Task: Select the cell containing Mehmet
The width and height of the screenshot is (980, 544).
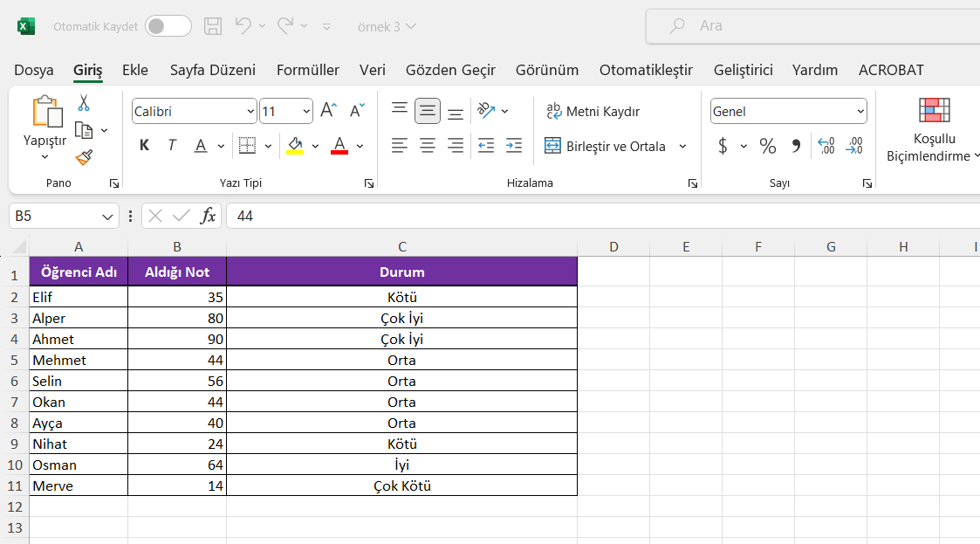Action: 79,360
